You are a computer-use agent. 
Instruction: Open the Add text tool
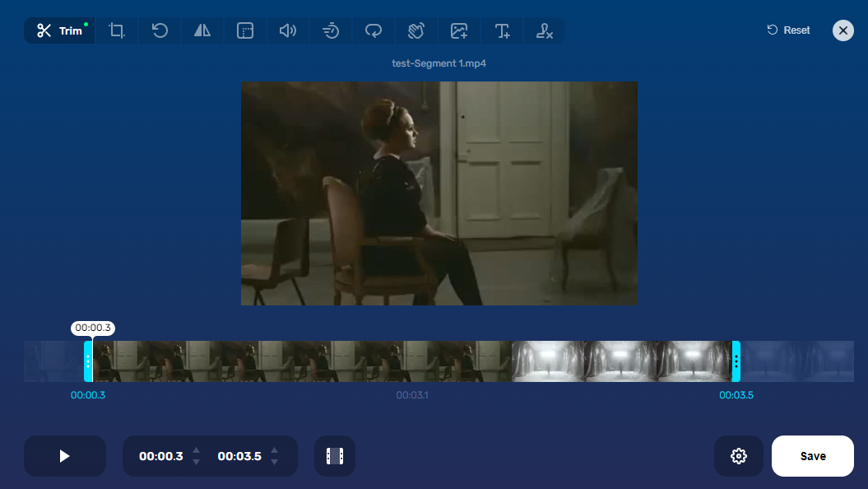click(502, 30)
